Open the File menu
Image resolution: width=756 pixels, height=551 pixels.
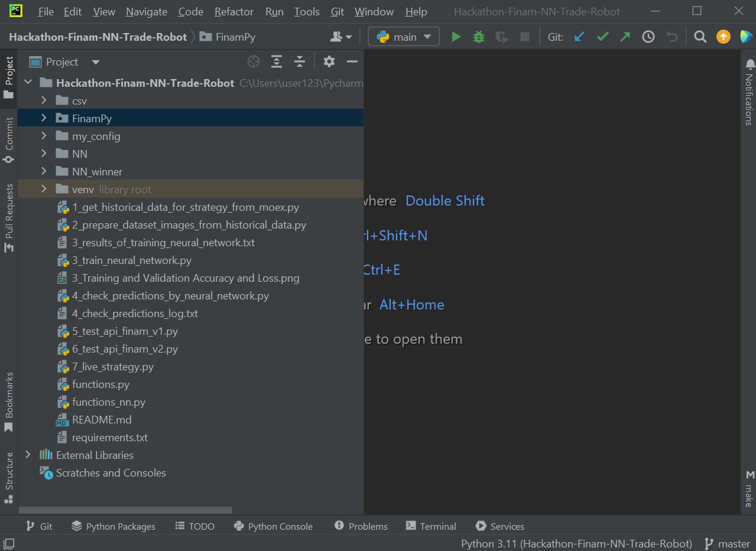coord(46,12)
